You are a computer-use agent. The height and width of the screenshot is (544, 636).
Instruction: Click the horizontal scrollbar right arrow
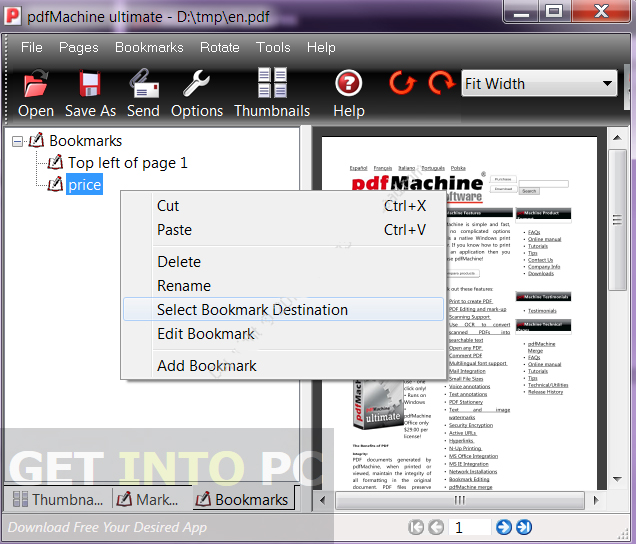[596, 500]
